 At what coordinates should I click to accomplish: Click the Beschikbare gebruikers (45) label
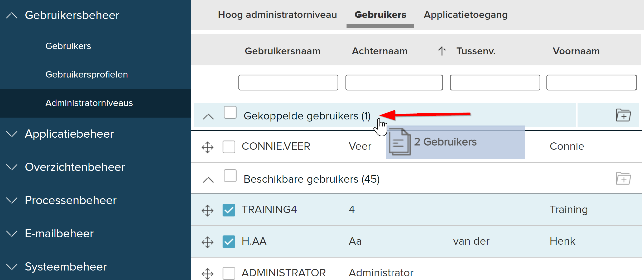(312, 179)
